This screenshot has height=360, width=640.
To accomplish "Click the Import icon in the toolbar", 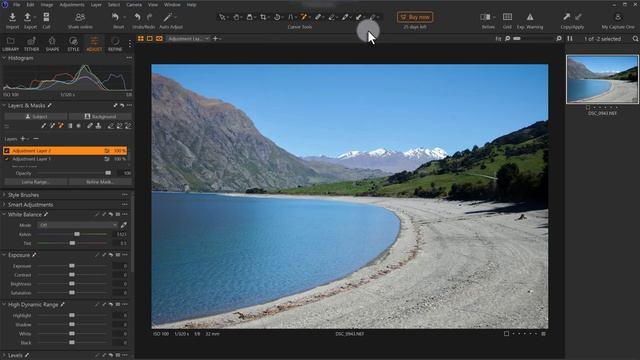I will click(12, 17).
